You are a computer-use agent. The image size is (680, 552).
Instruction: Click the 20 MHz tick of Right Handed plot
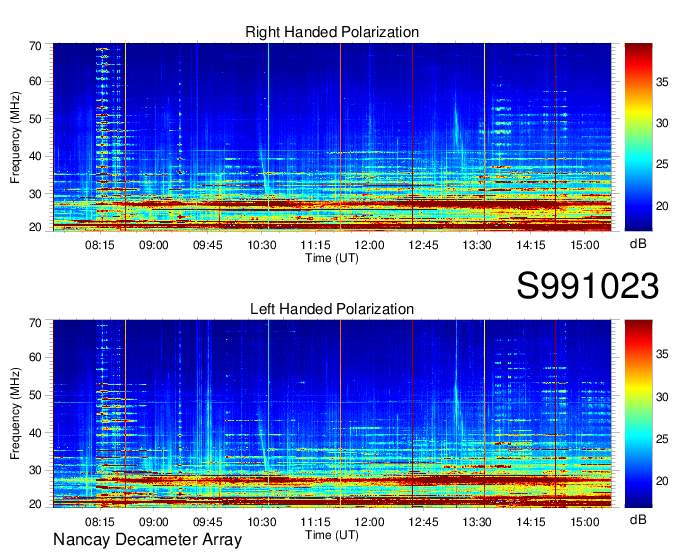point(35,227)
